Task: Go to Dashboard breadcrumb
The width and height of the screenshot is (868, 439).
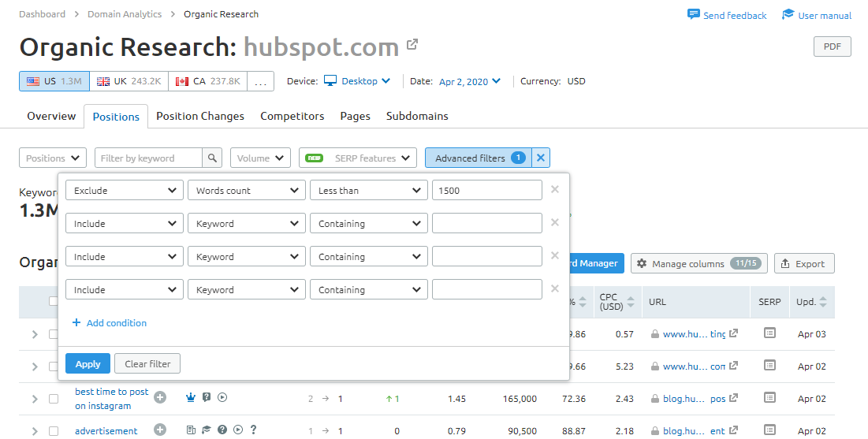Action: click(x=42, y=14)
